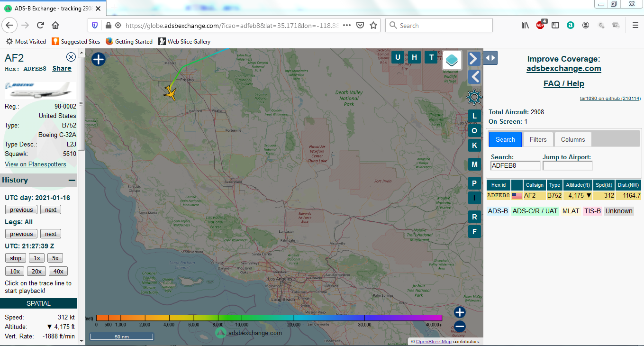Viewport: 644px width, 346px height.
Task: Open the FAQ / Help link
Action: [x=564, y=84]
